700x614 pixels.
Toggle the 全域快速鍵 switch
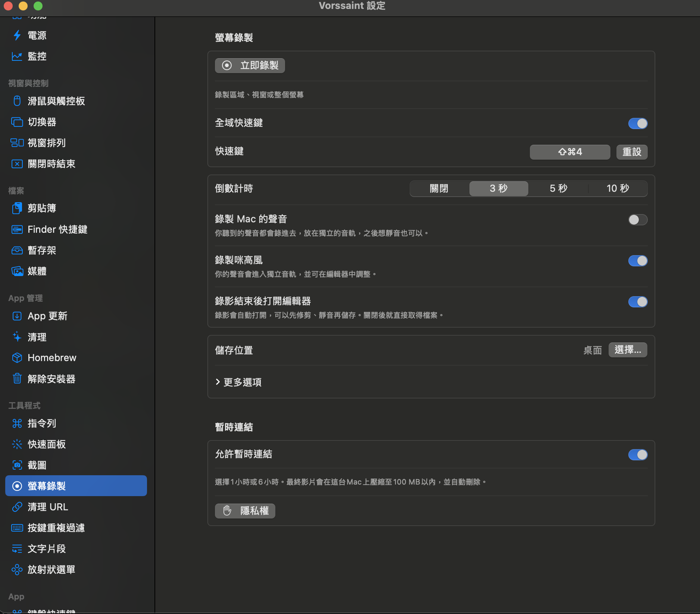pyautogui.click(x=638, y=123)
